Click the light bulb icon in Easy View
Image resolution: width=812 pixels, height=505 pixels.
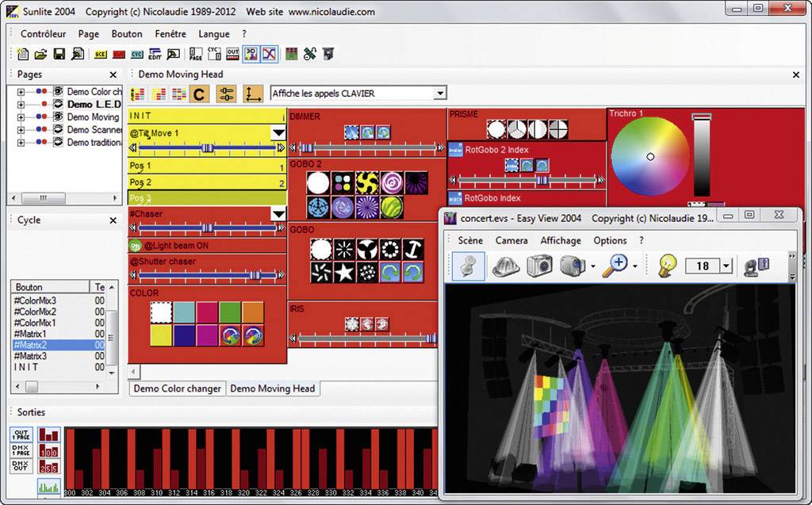pyautogui.click(x=668, y=266)
